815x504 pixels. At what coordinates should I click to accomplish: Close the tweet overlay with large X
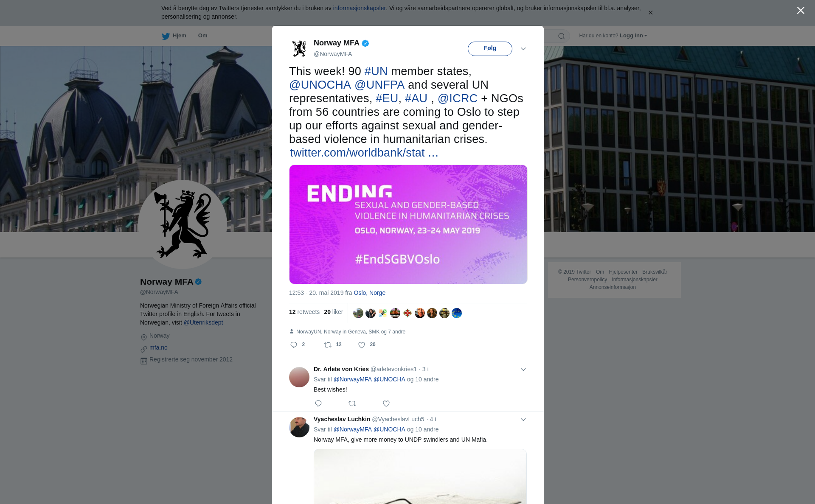click(x=801, y=10)
